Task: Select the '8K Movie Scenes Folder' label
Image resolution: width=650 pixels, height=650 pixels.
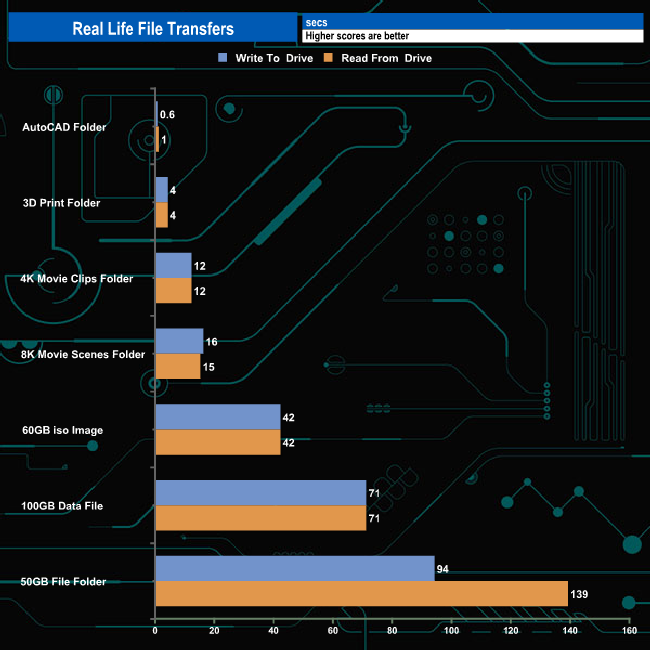Action: 83,354
